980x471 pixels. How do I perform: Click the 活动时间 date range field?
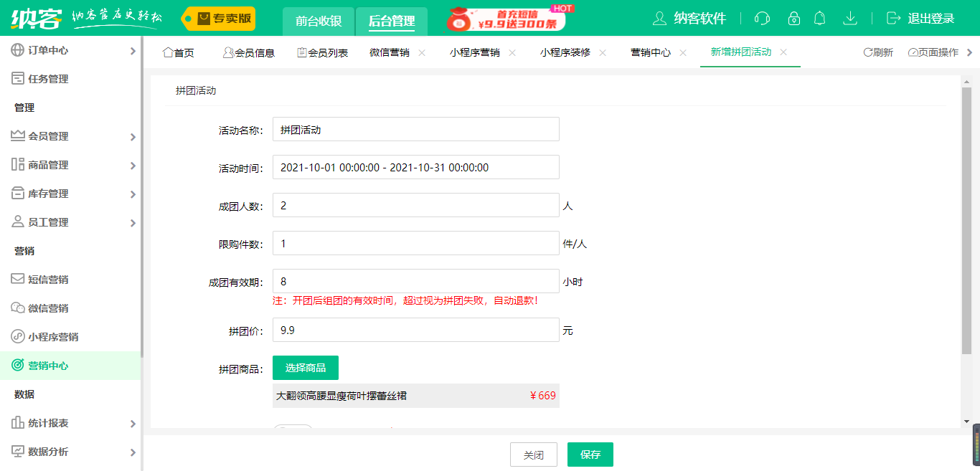pos(415,167)
